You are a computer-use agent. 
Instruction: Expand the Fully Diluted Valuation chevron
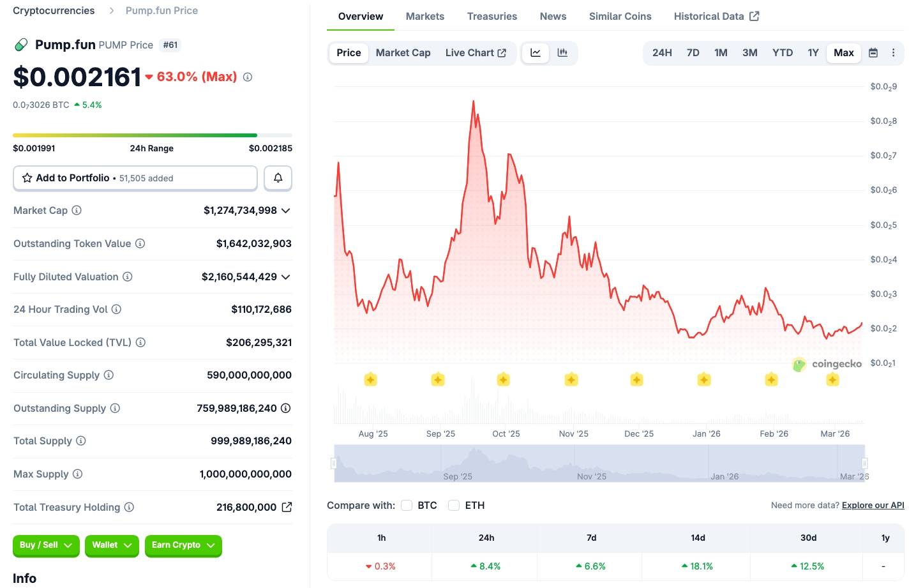pos(285,276)
